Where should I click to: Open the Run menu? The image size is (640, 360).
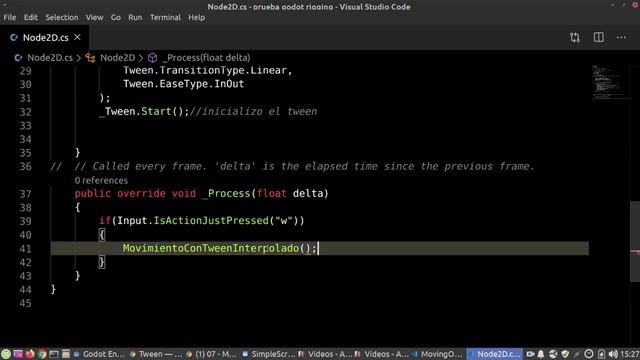pyautogui.click(x=135, y=18)
